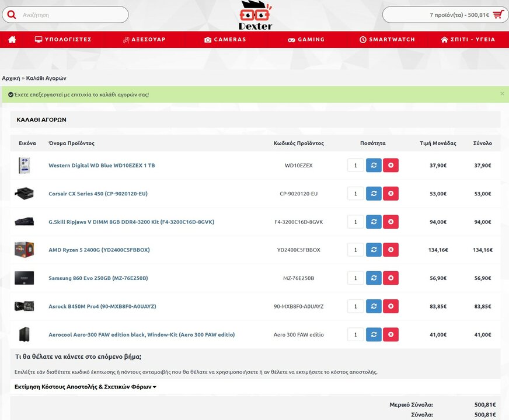Viewport: 509px width, 420px height.
Task: Dismiss the green success alert
Action: click(x=502, y=93)
